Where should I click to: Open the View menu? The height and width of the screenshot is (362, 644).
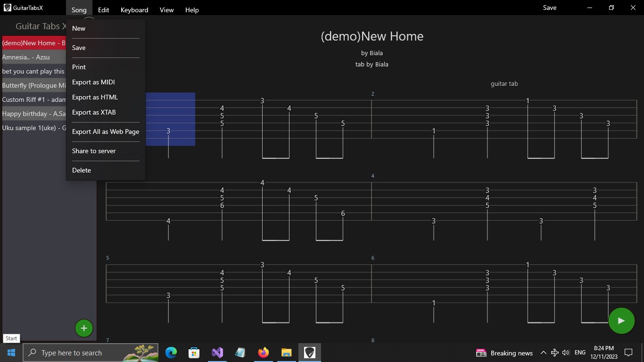coord(166,9)
